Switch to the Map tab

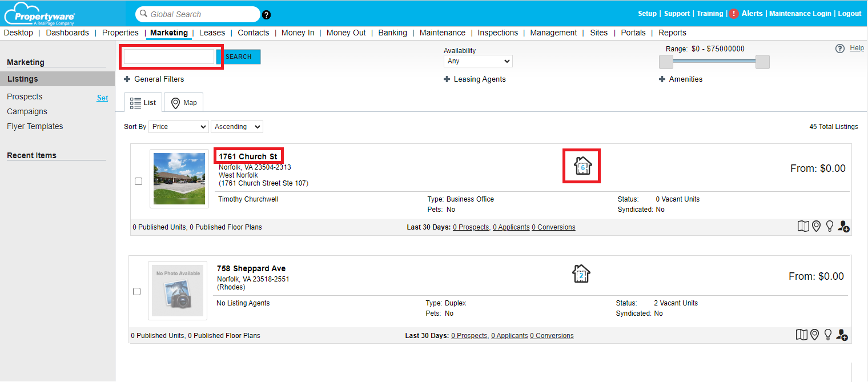(x=183, y=102)
